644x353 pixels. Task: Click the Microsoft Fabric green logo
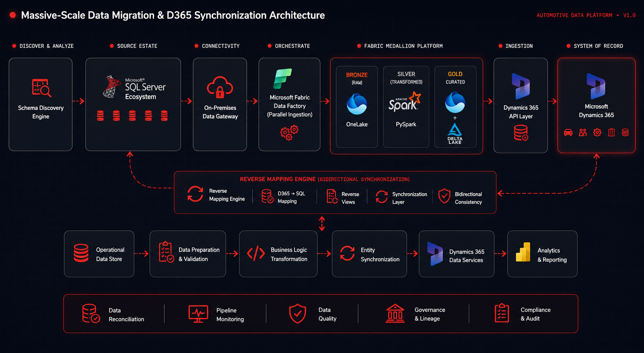283,78
